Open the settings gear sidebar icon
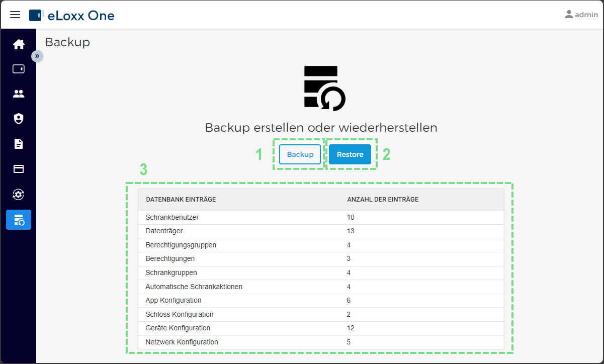Screen dimensions: 604x364 19,195
